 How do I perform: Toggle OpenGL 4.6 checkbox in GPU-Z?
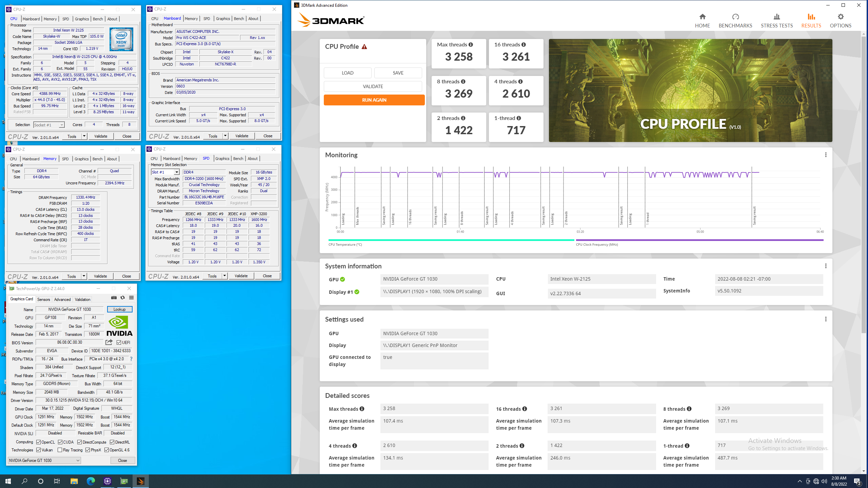106,450
